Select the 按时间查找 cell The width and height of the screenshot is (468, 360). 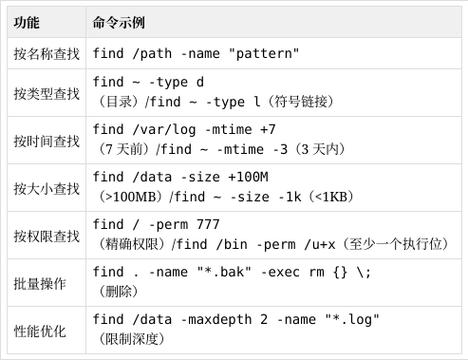(47, 141)
